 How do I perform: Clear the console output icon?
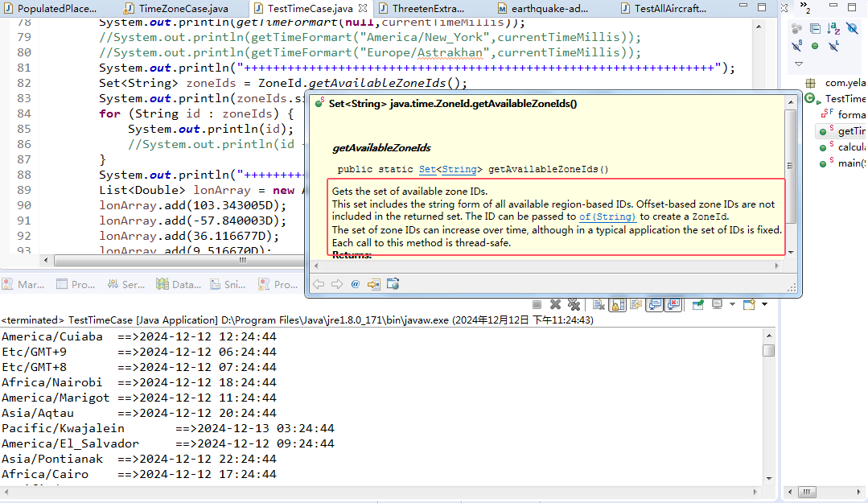click(599, 304)
